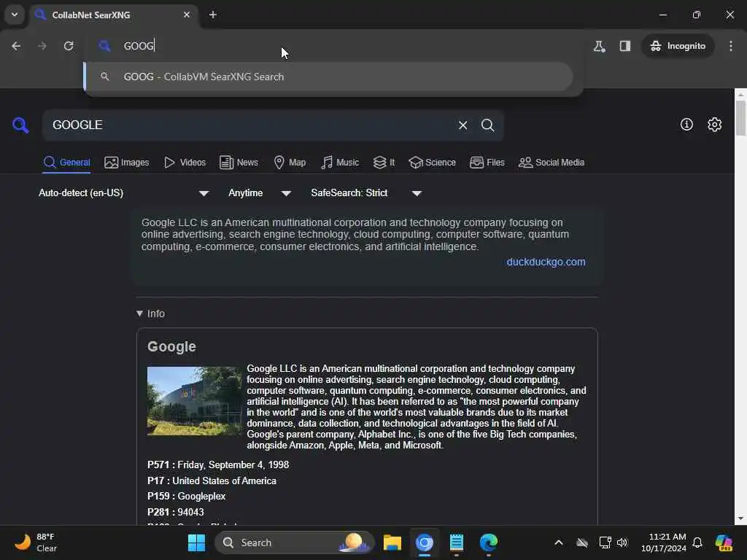Click the Chrome taskbar icon
747x560 pixels.
(424, 542)
